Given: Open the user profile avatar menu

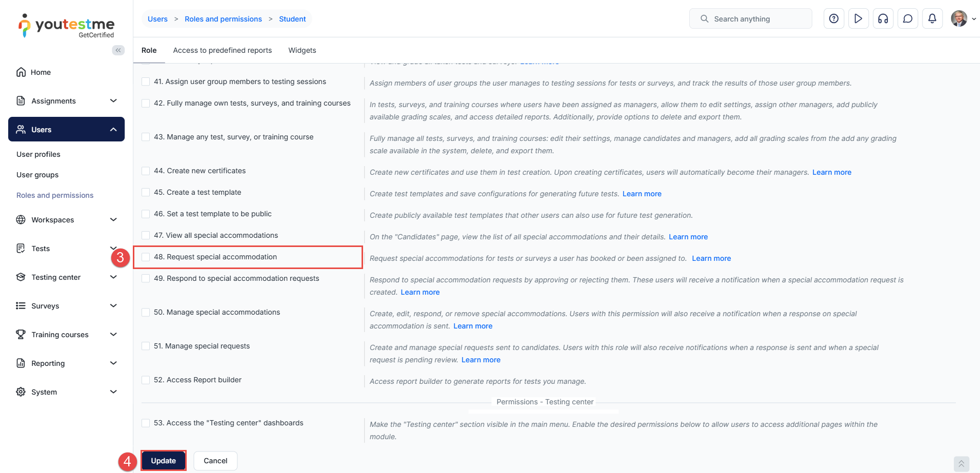Looking at the screenshot, I should coord(959,19).
